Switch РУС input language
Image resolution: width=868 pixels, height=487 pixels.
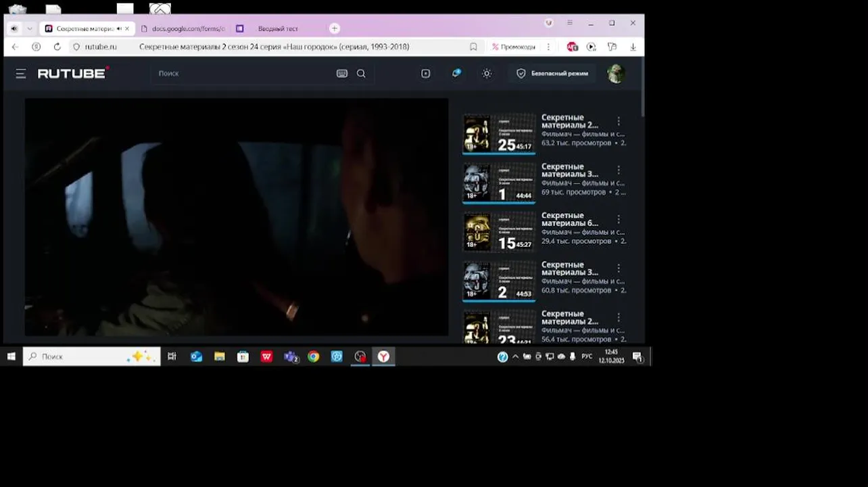[587, 356]
